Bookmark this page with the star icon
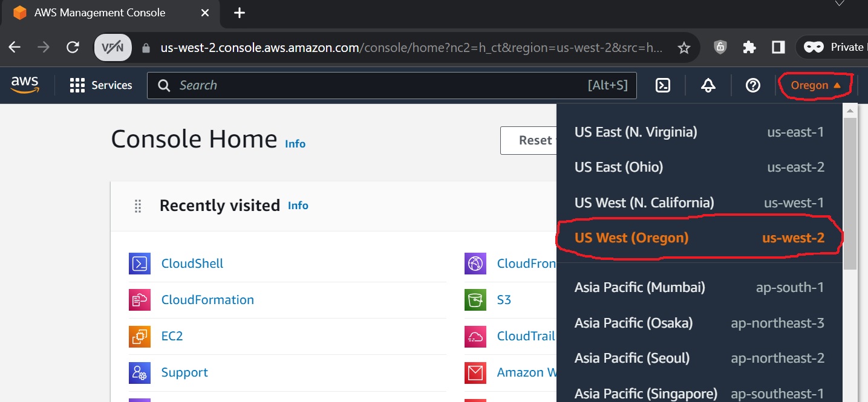This screenshot has height=402, width=868. coord(684,48)
